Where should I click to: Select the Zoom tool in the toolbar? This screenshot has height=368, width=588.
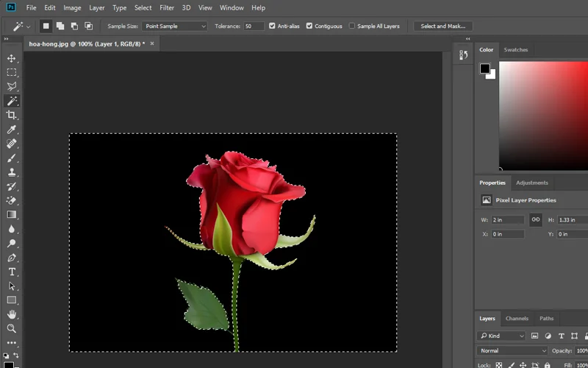[12, 328]
